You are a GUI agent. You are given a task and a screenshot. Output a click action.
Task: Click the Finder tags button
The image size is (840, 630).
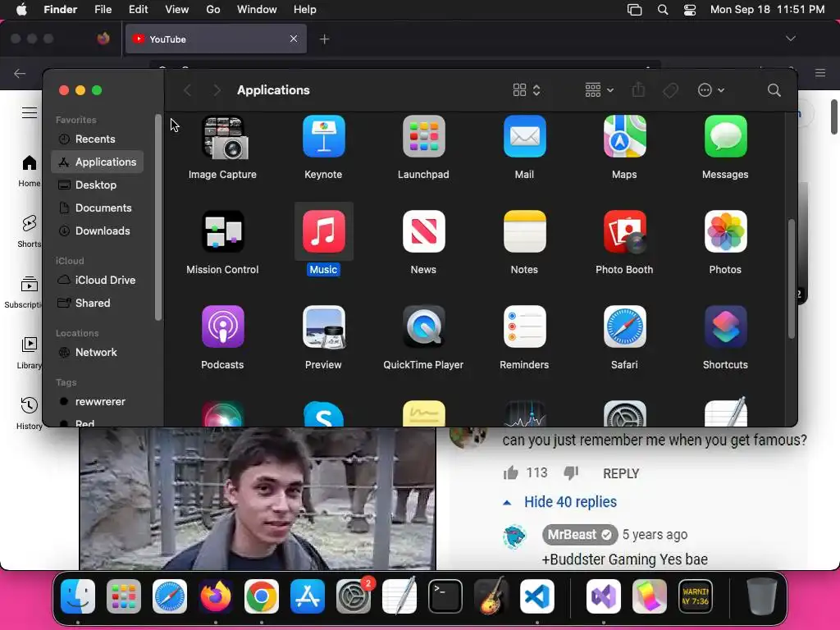[670, 90]
